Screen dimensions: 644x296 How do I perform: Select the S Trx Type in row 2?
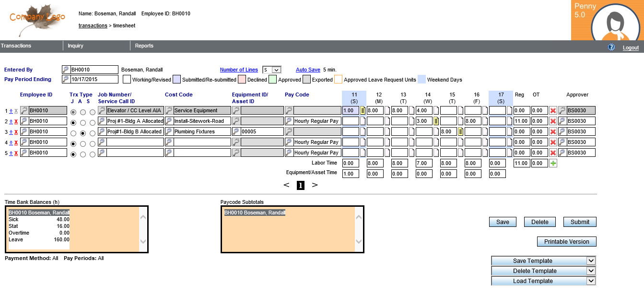(x=93, y=122)
